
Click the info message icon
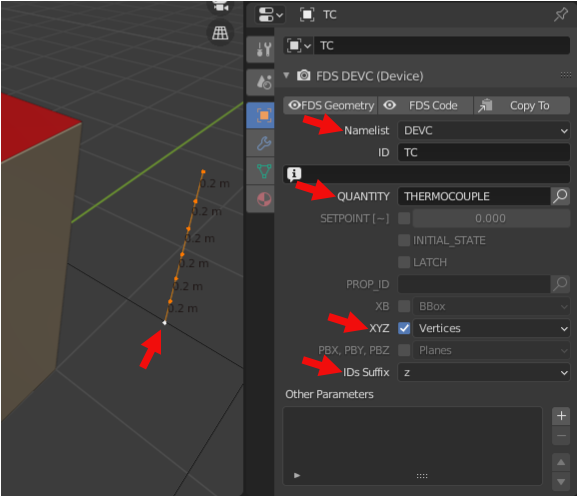[294, 174]
